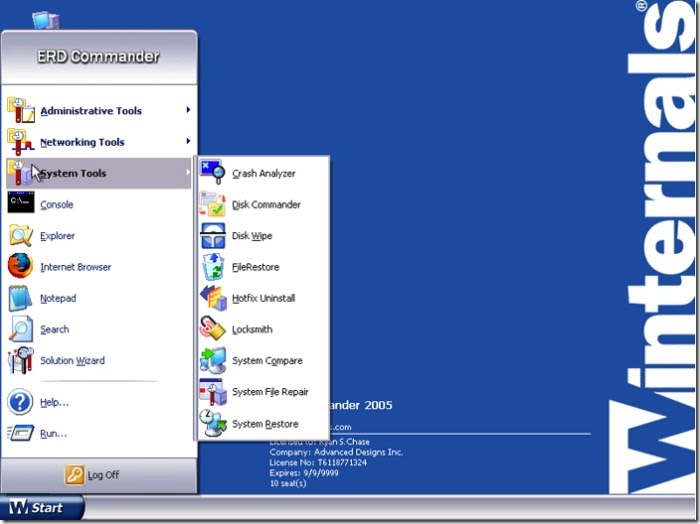
Task: Open the Crash Analyzer icon
Action: [213, 173]
